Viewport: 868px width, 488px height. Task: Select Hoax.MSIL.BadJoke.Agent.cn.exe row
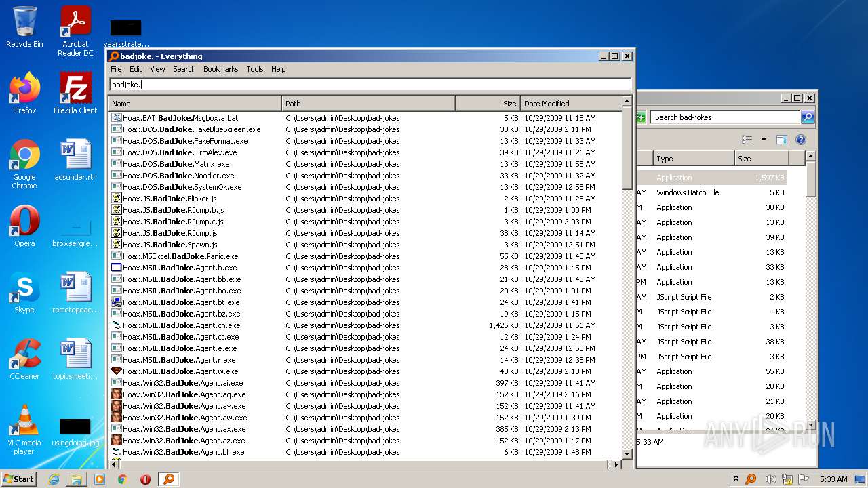point(365,325)
